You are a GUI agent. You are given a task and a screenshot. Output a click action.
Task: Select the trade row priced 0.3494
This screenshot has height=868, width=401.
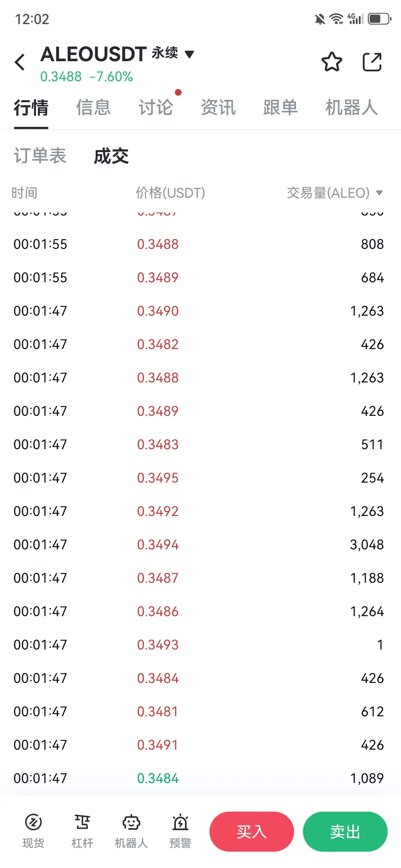tap(200, 545)
